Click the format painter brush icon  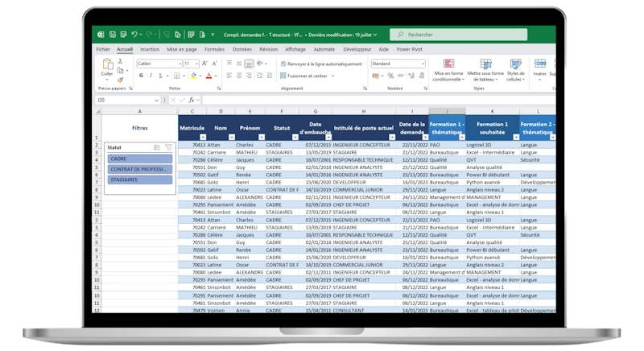(121, 79)
